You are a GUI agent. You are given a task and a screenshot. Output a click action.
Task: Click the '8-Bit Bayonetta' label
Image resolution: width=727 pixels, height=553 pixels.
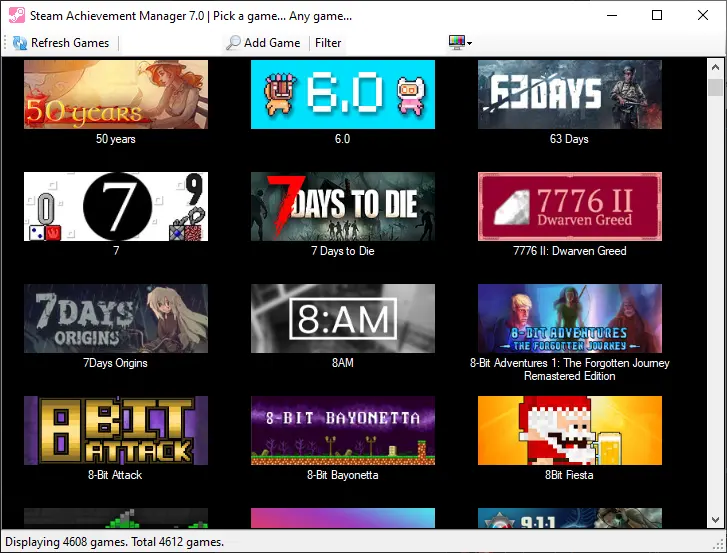(342, 475)
